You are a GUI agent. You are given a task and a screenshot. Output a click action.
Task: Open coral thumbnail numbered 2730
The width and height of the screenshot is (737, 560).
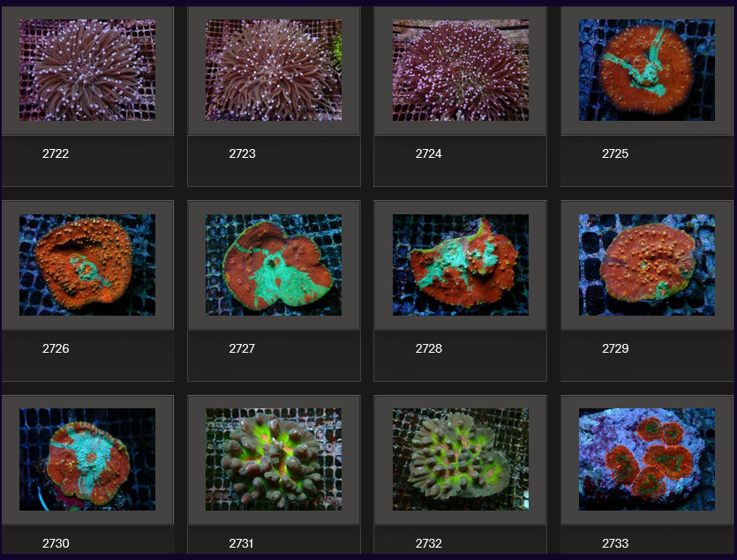(x=87, y=459)
